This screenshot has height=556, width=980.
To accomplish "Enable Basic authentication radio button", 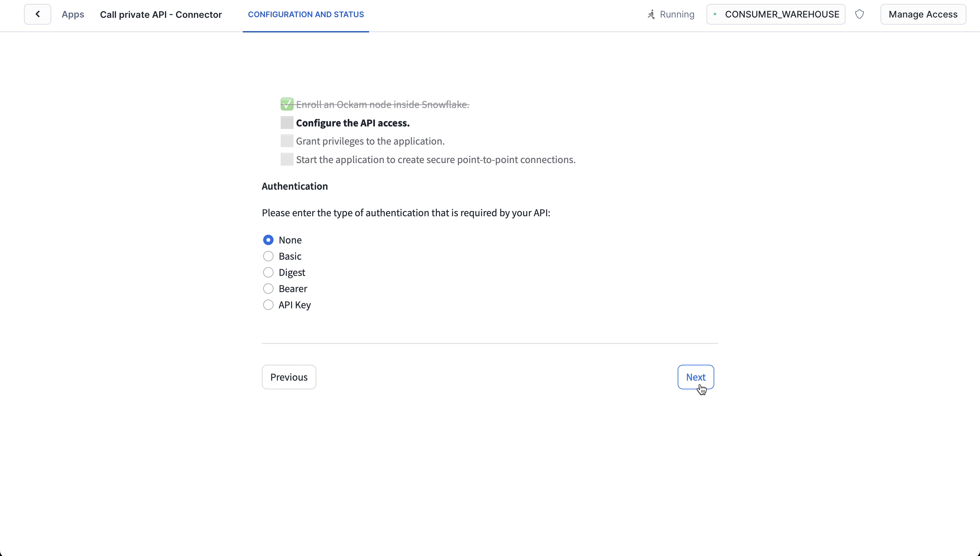I will [x=268, y=256].
